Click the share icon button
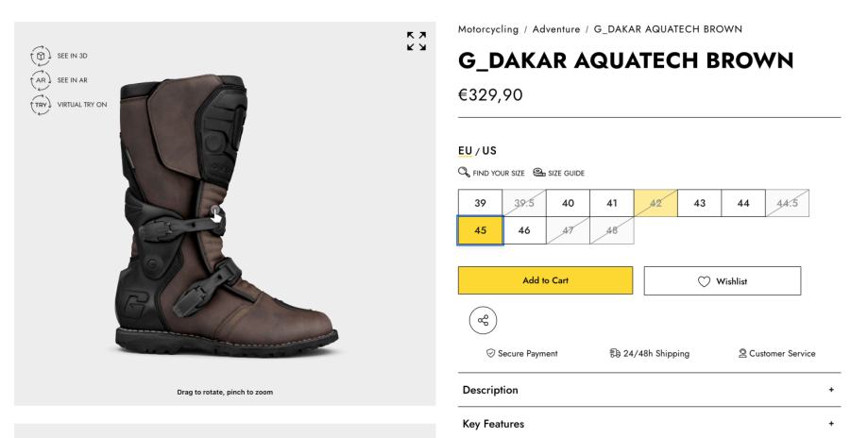 tap(484, 320)
